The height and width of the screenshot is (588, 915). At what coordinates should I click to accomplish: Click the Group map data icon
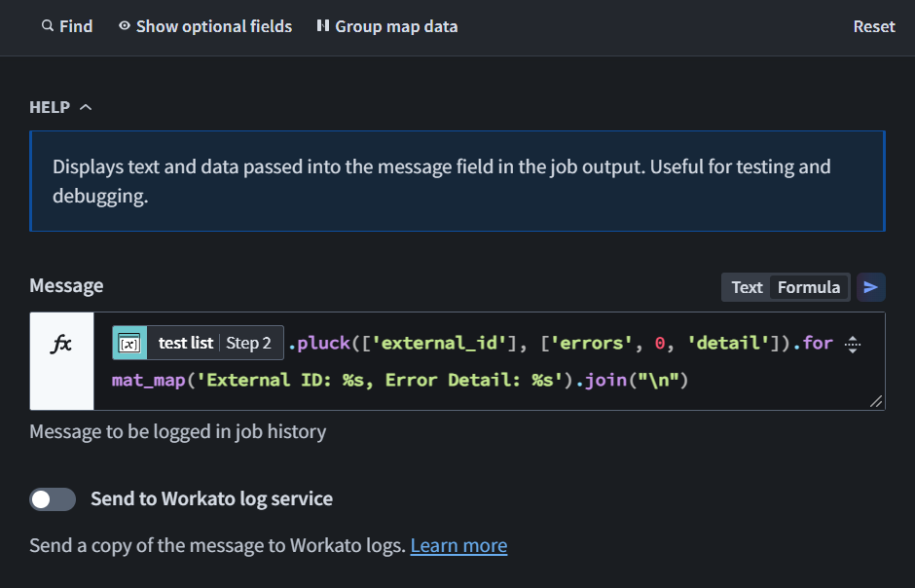coord(323,26)
